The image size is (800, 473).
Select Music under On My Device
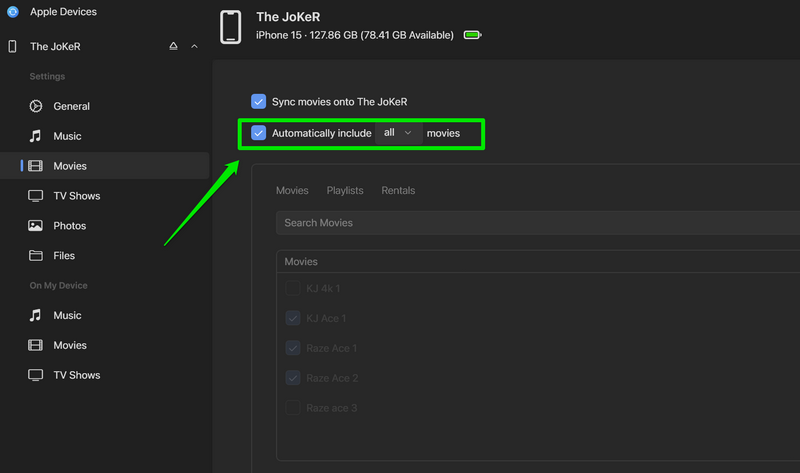coord(67,315)
